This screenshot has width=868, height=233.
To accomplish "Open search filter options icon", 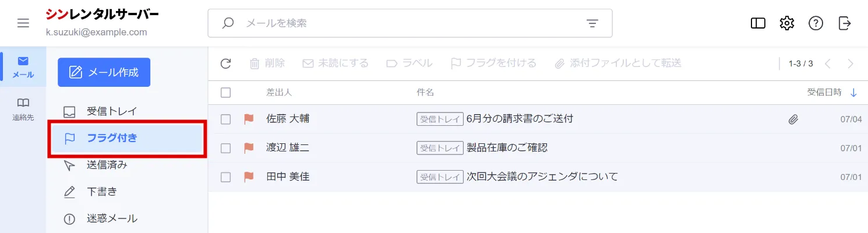I will (592, 23).
